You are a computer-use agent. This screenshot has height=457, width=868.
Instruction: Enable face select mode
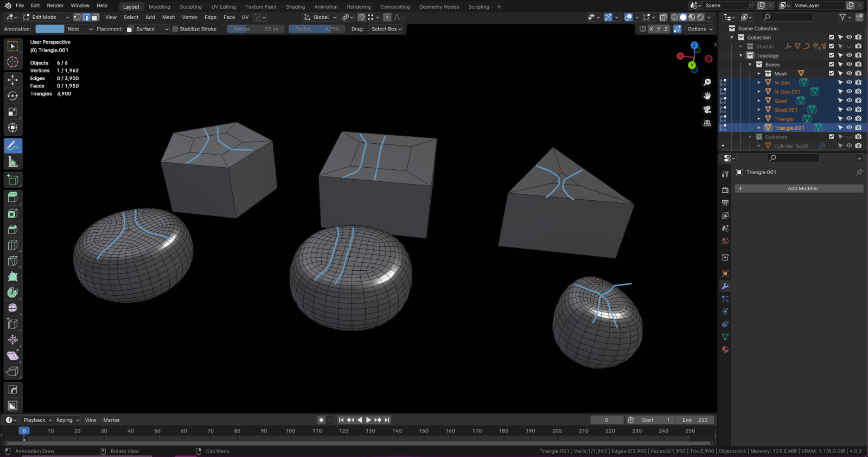tap(95, 17)
